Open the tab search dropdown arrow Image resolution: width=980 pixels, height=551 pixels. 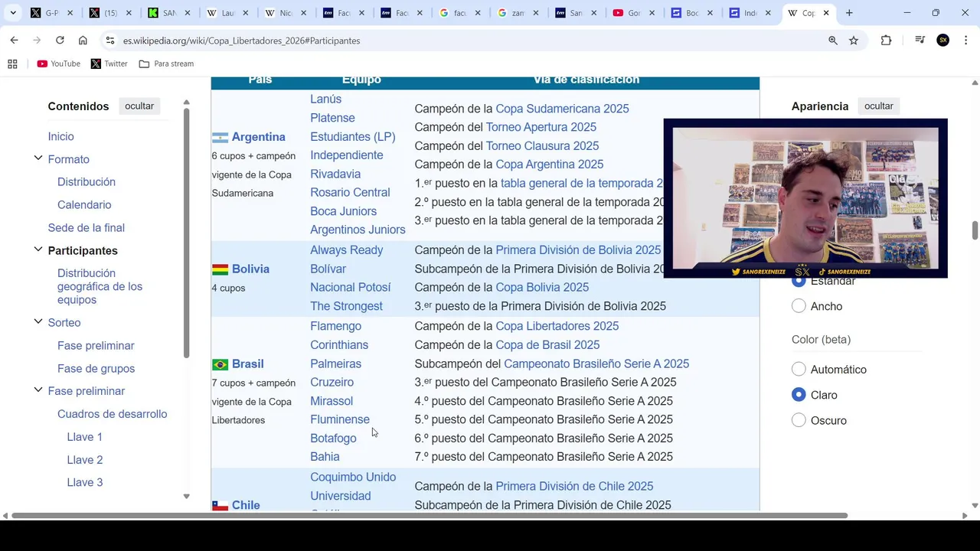pyautogui.click(x=13, y=13)
